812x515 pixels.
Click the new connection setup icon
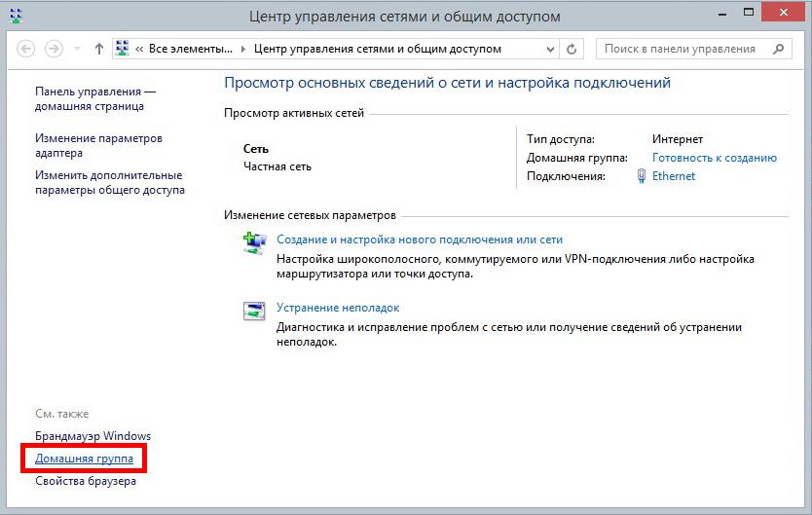(254, 243)
